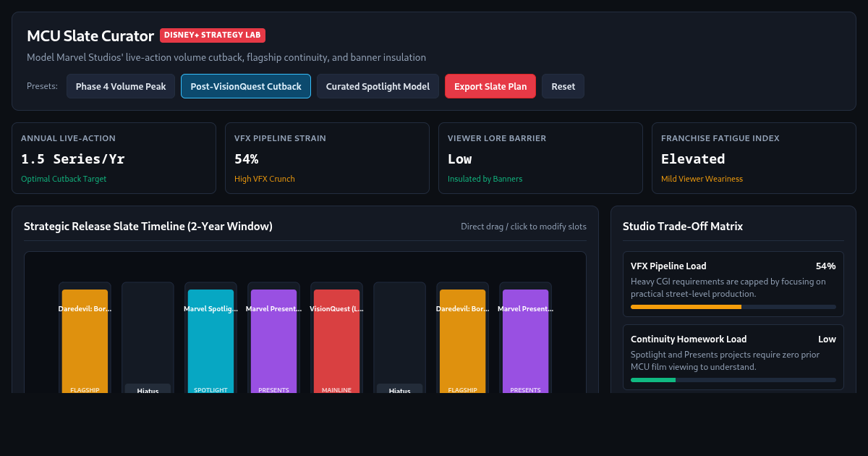Image resolution: width=868 pixels, height=456 pixels.
Task: Select the Post-VisionQuest Cutback preset
Action: tap(246, 86)
